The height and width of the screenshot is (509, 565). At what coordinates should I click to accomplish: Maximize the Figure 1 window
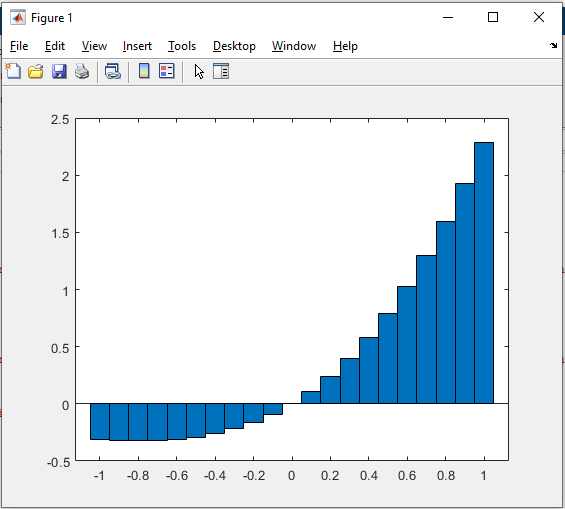[x=493, y=17]
